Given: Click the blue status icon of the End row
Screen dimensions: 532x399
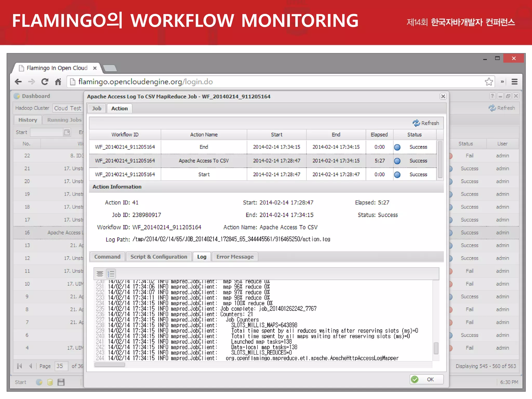Looking at the screenshot, I should 397,147.
